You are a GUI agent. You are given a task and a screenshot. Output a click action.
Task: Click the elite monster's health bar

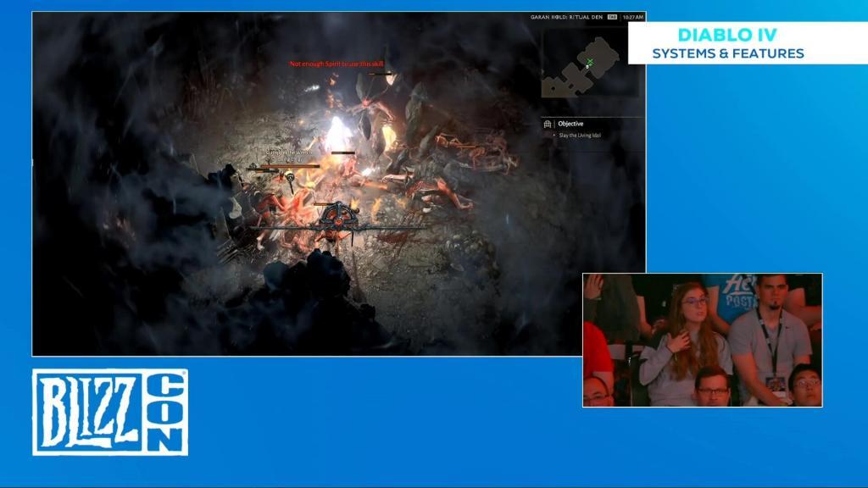click(x=288, y=167)
